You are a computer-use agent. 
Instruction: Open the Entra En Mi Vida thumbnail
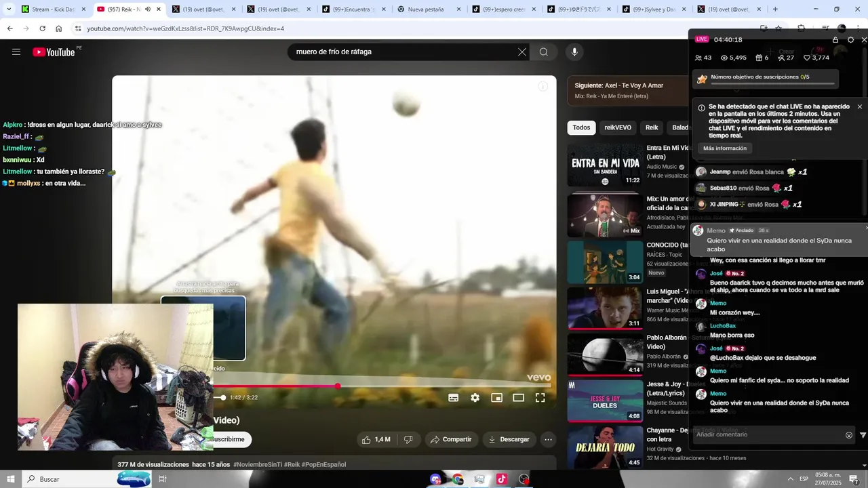[x=605, y=165]
